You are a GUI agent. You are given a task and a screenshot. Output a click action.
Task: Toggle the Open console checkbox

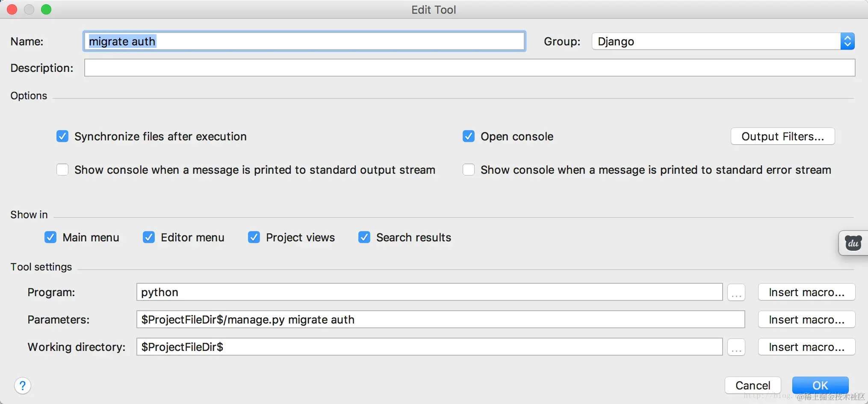[469, 137]
